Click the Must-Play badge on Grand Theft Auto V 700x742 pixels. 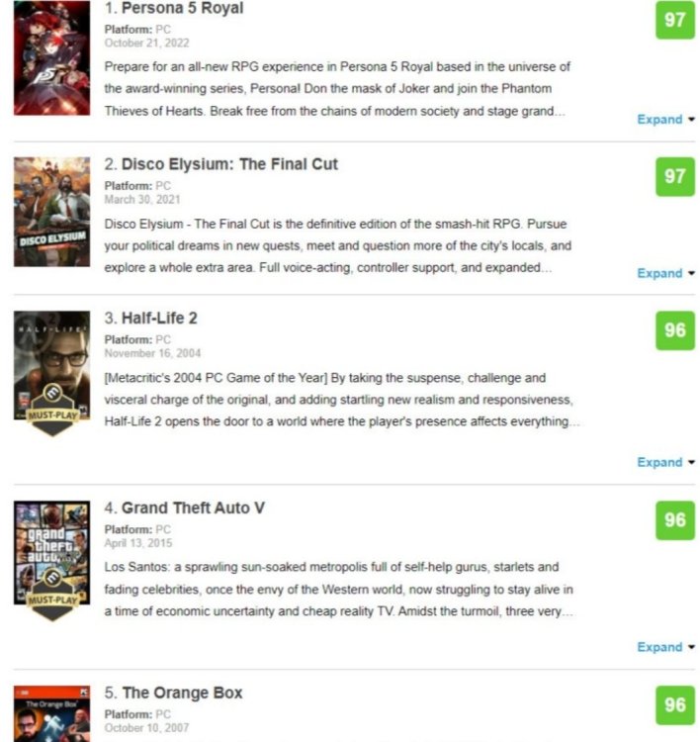pos(52,595)
